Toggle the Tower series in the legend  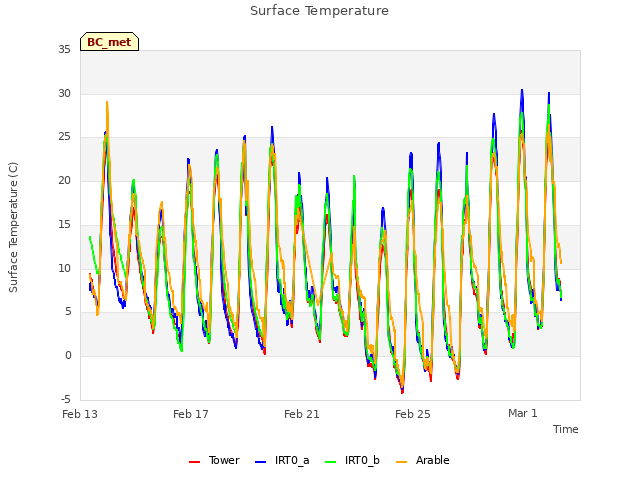pyautogui.click(x=214, y=460)
